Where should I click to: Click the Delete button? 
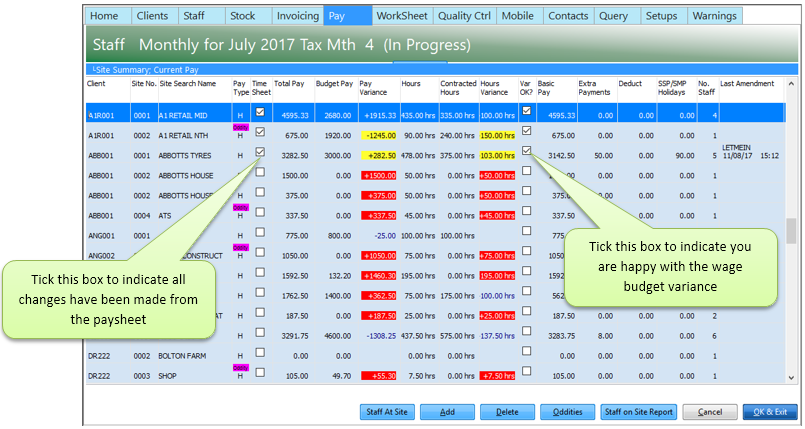[x=507, y=412]
